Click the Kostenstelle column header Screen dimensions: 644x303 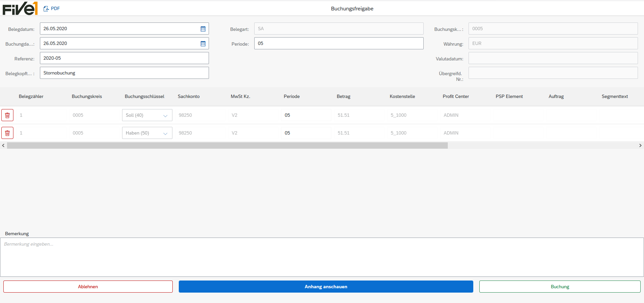tap(402, 96)
